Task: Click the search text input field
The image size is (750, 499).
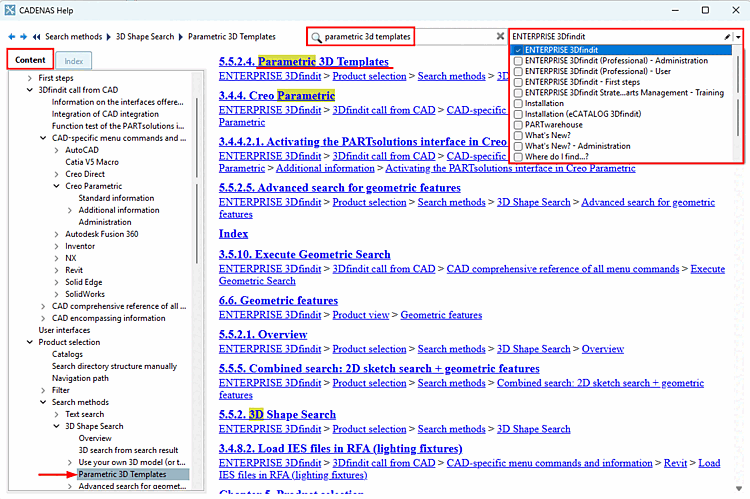Action: [408, 37]
